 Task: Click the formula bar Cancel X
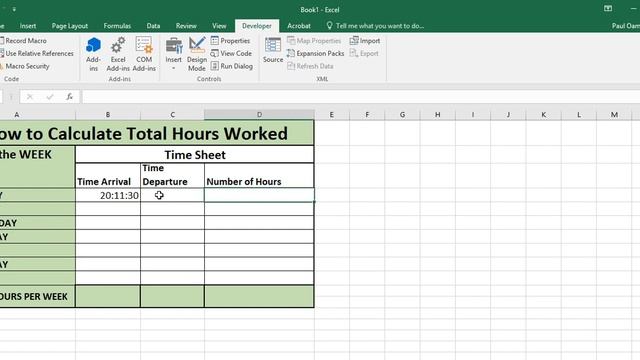point(30,97)
